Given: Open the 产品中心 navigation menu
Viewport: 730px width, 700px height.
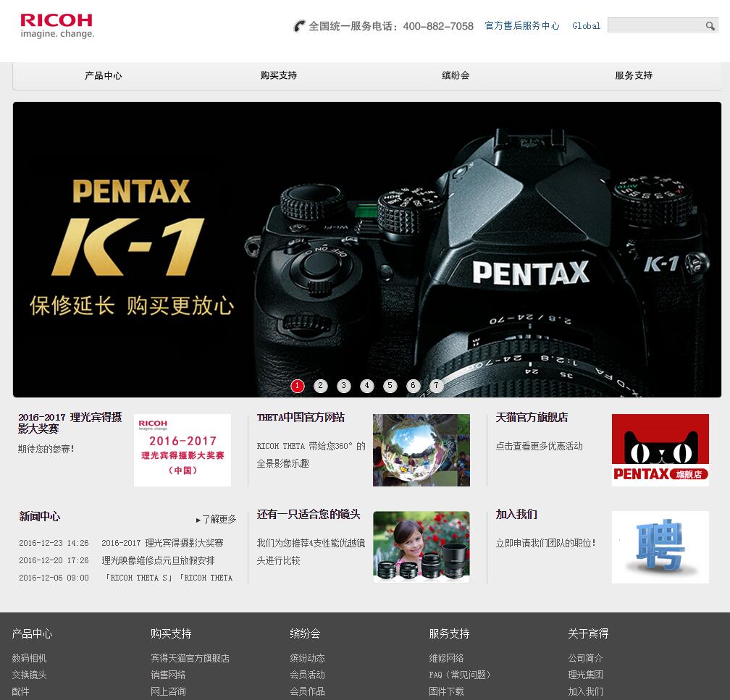Looking at the screenshot, I should [x=103, y=75].
